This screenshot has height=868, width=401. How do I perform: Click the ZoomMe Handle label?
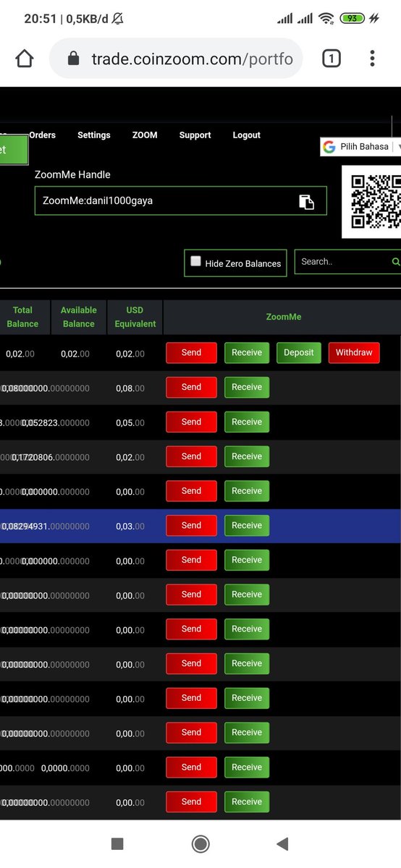pos(72,174)
